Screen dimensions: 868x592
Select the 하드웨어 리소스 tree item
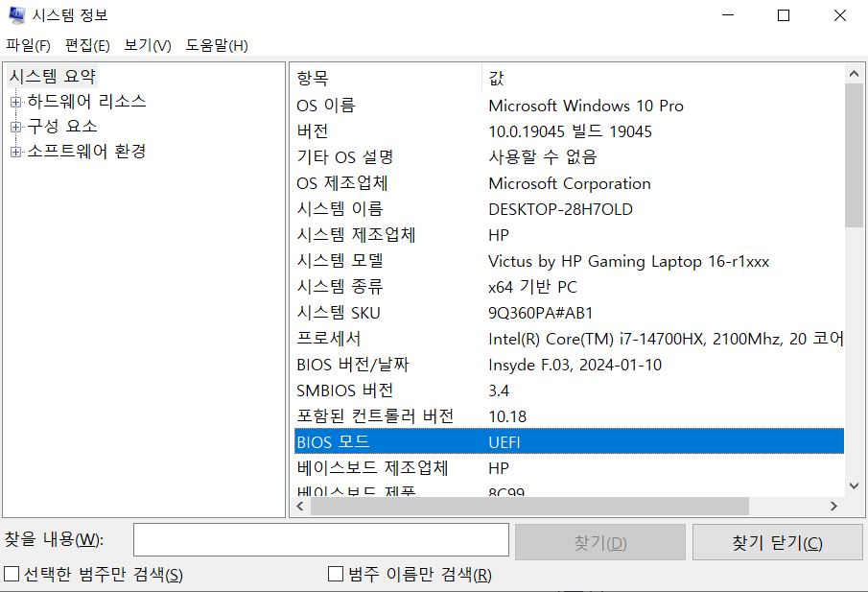[86, 102]
